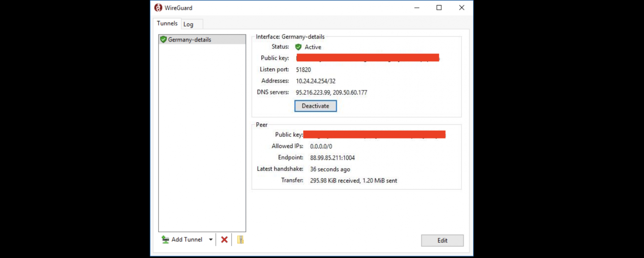Click the green shield next to Germany-details
644x258 pixels.
coord(164,39)
